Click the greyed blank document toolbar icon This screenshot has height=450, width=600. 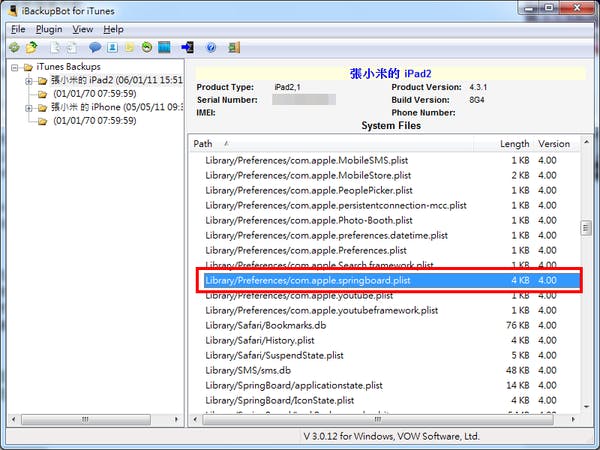click(x=55, y=47)
